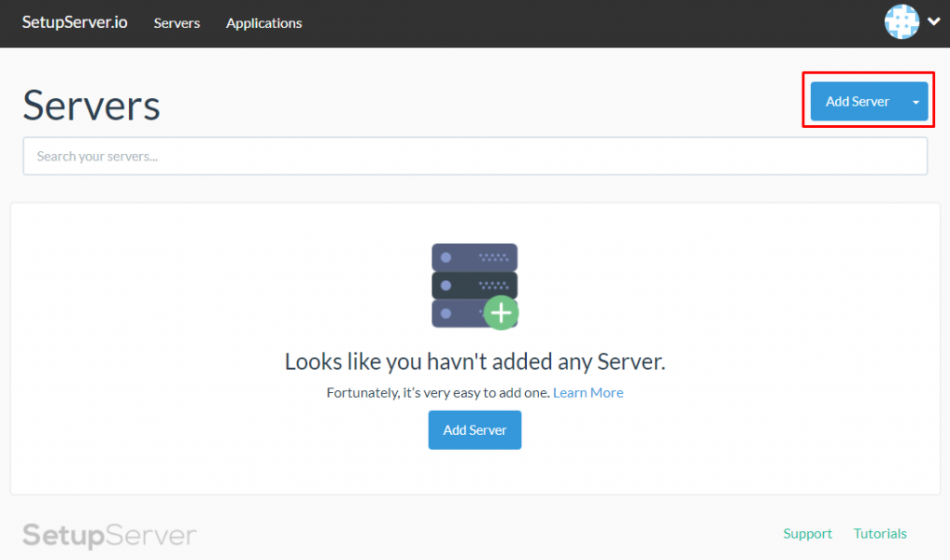This screenshot has height=560, width=950.
Task: Click the search your servers input field
Action: pyautogui.click(x=475, y=156)
